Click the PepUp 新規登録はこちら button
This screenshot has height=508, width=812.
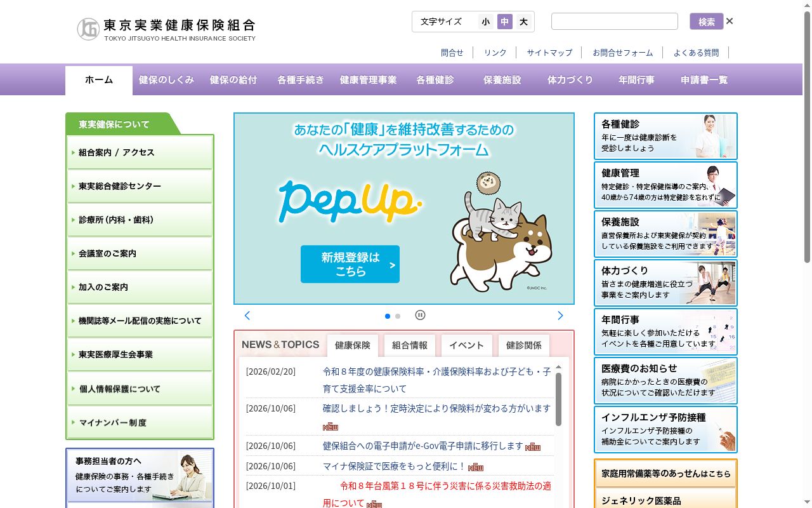click(x=350, y=264)
